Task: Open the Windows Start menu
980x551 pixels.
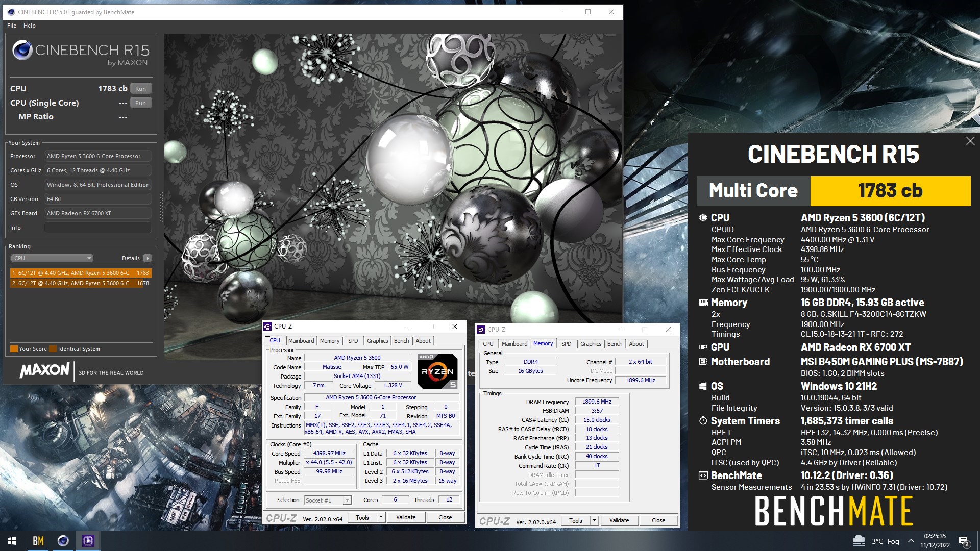Action: point(12,541)
